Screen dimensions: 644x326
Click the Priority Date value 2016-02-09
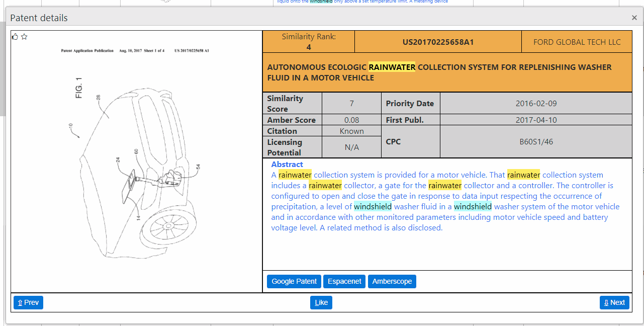click(536, 104)
